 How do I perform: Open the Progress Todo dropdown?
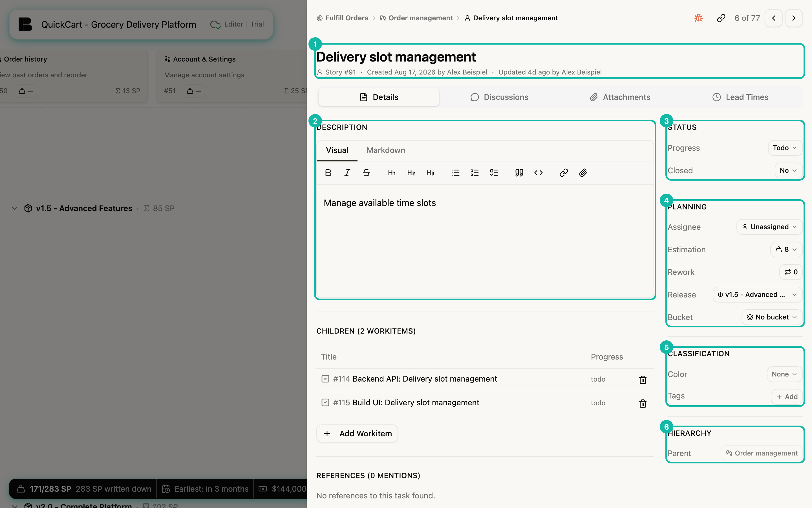[785, 148]
